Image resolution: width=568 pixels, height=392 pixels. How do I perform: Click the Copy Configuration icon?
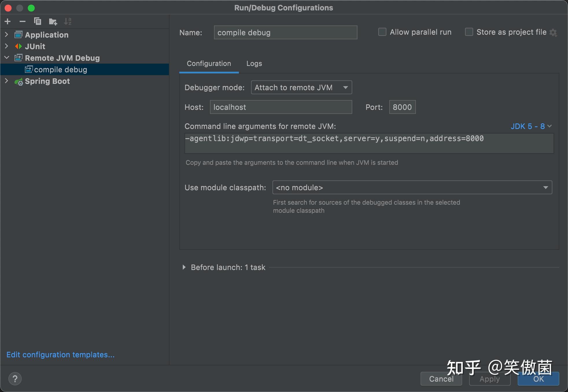pos(38,21)
